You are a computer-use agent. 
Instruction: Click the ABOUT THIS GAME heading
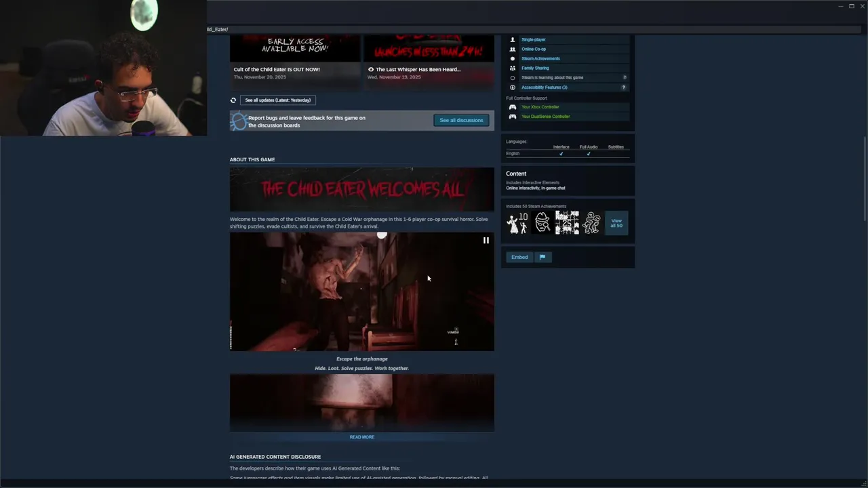(x=252, y=159)
